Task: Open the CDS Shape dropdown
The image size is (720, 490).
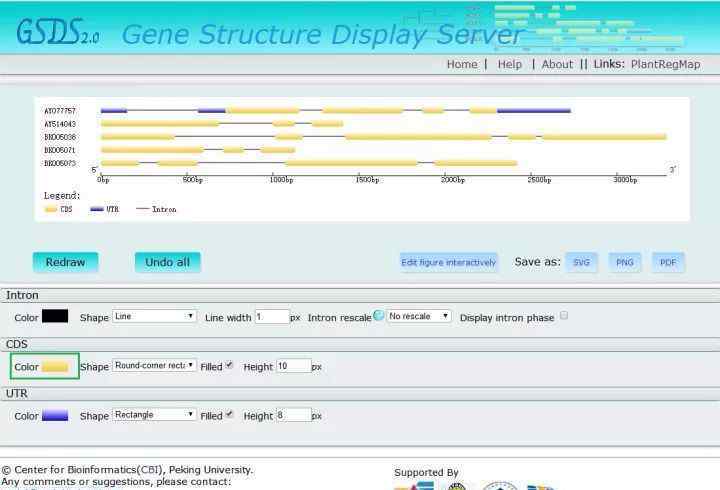Action: (x=154, y=366)
